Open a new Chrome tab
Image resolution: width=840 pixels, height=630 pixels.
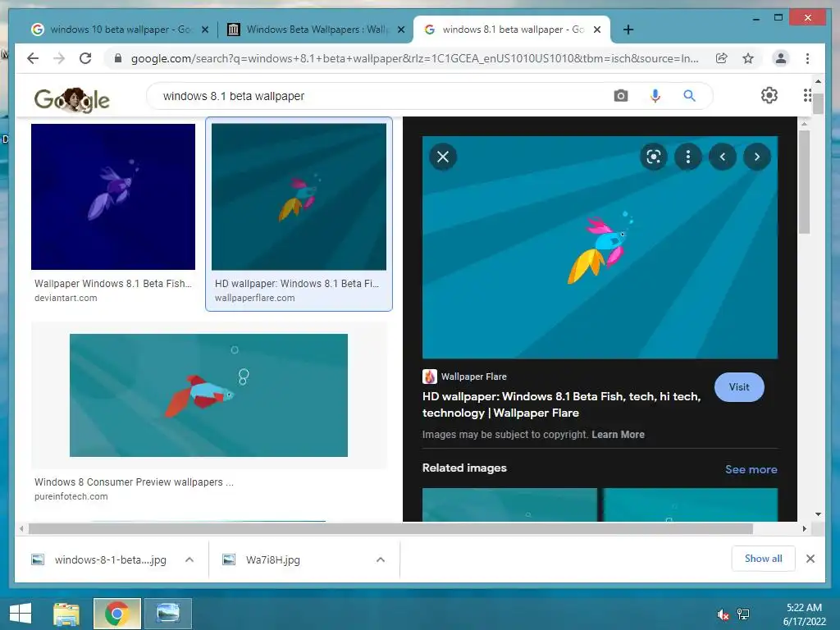(x=628, y=30)
